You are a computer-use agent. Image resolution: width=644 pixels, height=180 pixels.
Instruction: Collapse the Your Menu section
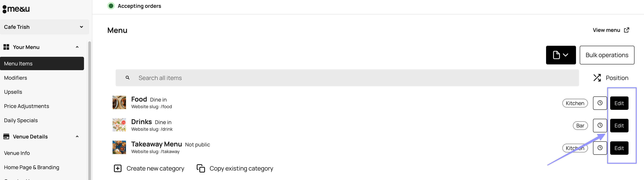[x=77, y=47]
